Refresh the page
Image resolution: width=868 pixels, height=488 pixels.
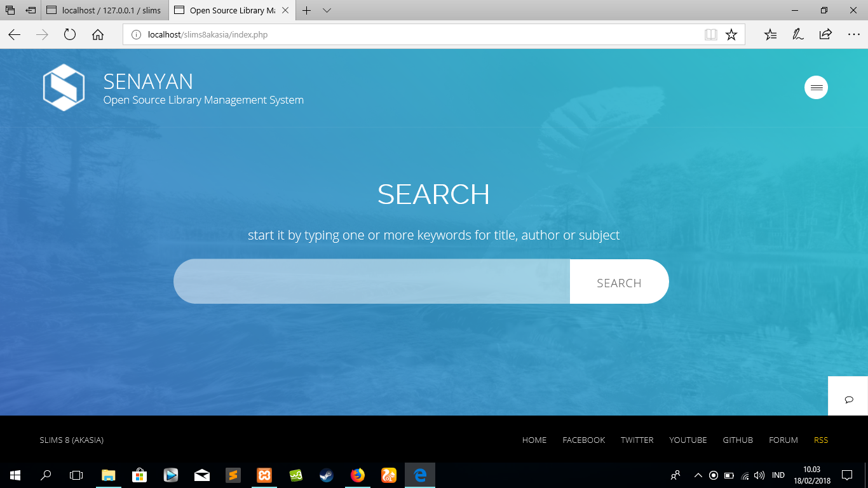[x=70, y=35]
